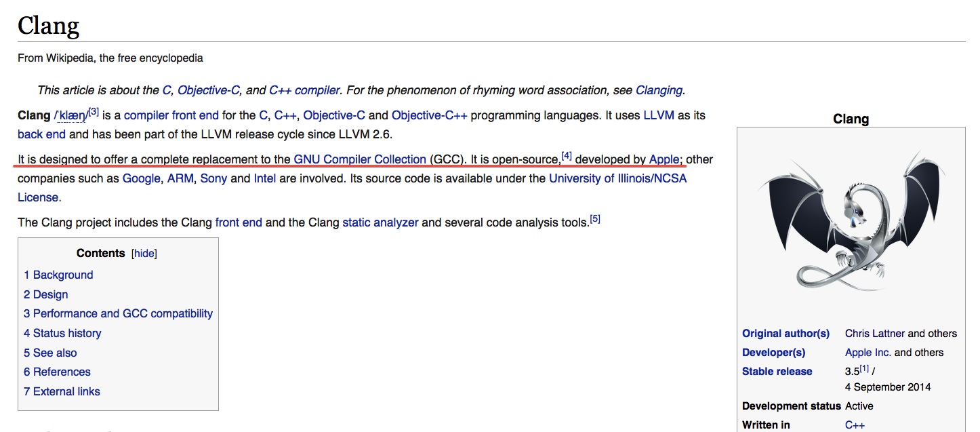Open the GNU Compiler Collection link
The height and width of the screenshot is (432, 980).
pyautogui.click(x=359, y=159)
